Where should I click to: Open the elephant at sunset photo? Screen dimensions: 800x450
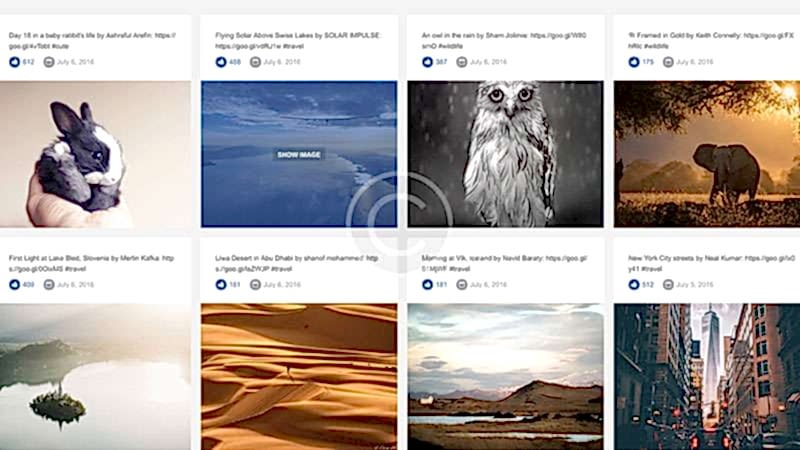click(707, 154)
